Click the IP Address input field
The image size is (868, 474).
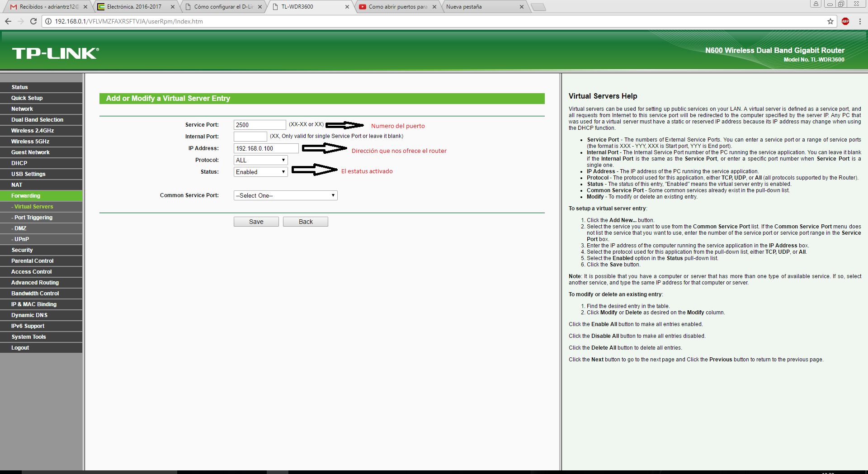pos(266,148)
